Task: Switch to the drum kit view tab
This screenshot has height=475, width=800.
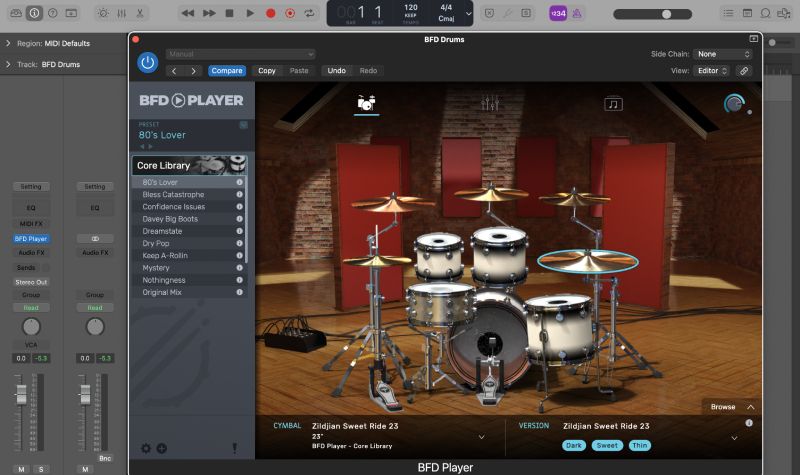Action: [366, 104]
